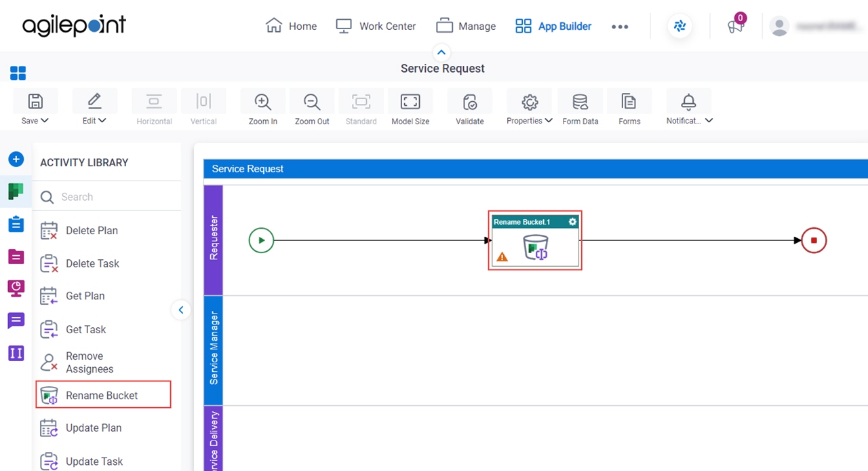Select the App Builder tab
Image resolution: width=868 pixels, height=471 pixels.
[553, 26]
